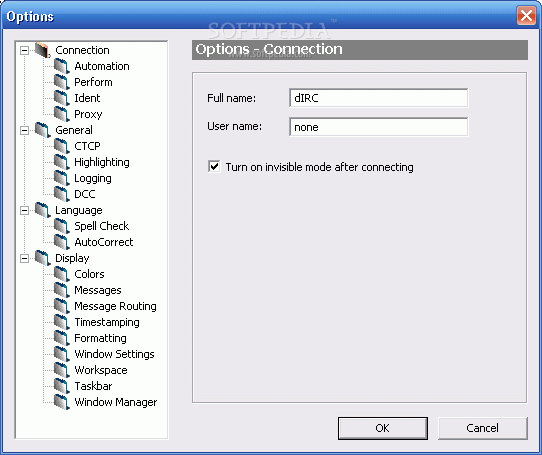This screenshot has height=455, width=542.
Task: Click the Ident book icon
Action: [62, 98]
